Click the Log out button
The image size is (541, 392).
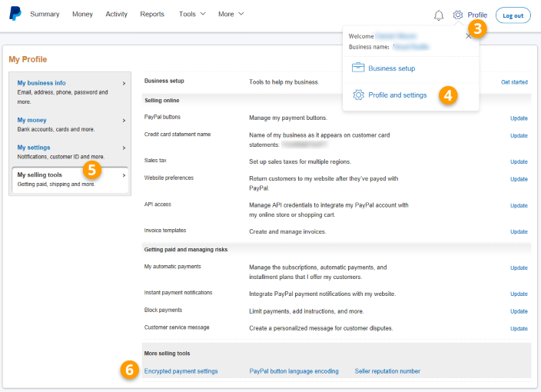[x=513, y=15]
